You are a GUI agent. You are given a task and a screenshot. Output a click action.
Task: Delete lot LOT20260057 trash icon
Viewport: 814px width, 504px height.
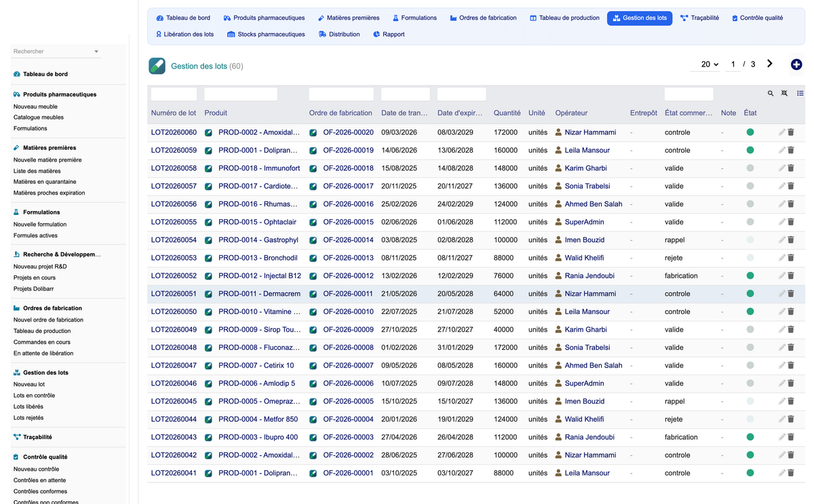[x=791, y=186]
